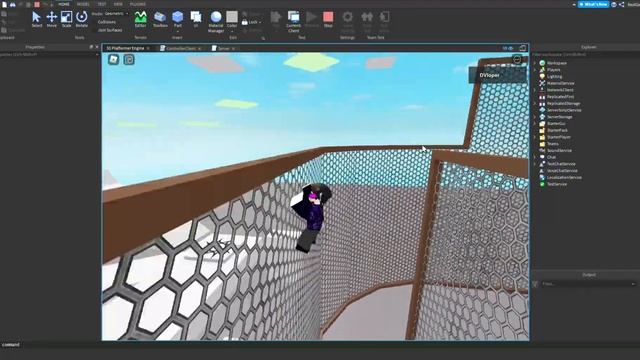Activate the Rotate tool
Image resolution: width=640 pixels, height=360 pixels.
pos(82,19)
